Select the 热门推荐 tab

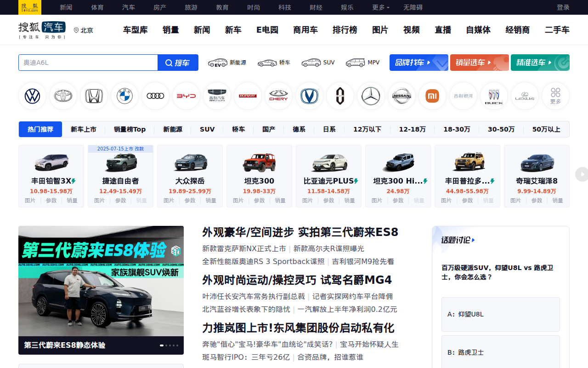click(x=40, y=129)
